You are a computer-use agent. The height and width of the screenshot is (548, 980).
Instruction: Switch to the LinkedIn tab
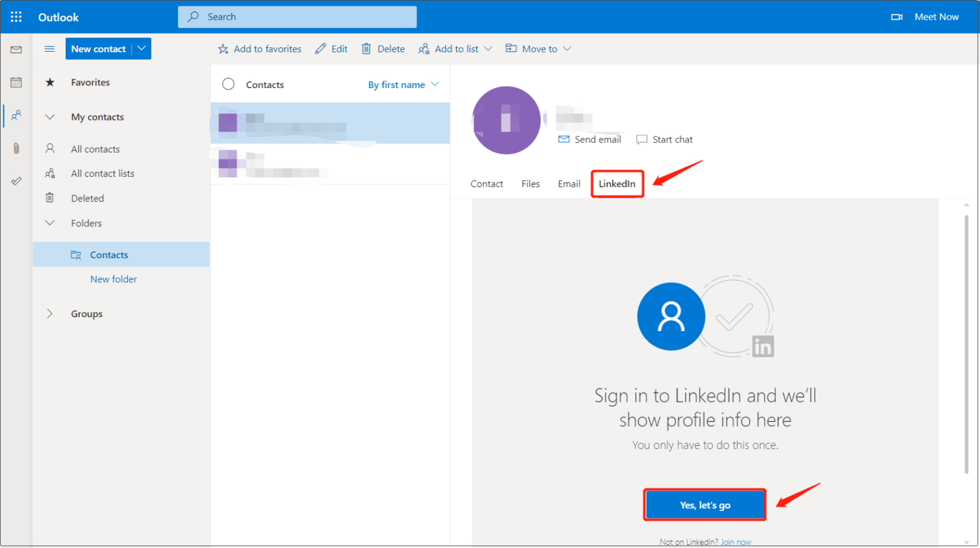coord(617,184)
